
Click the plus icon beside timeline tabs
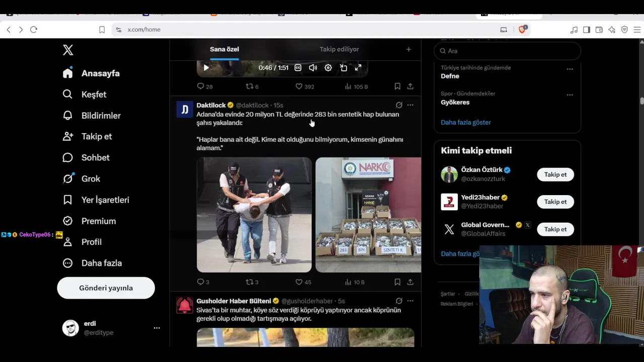point(409,49)
